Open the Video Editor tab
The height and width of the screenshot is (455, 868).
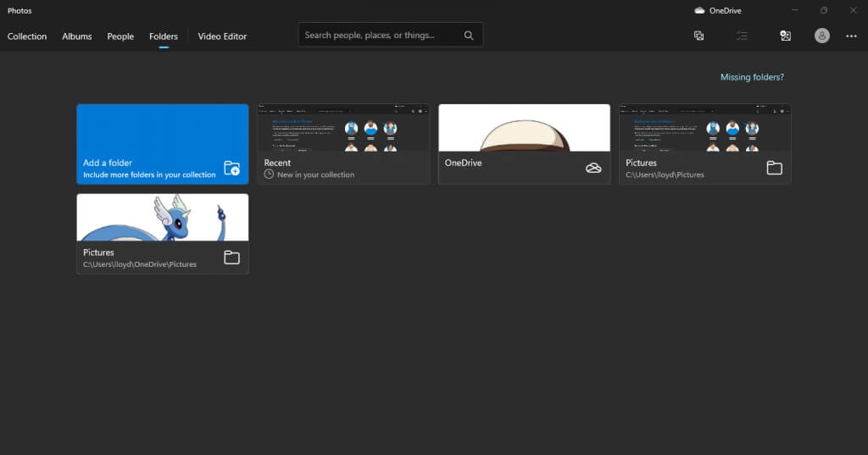click(x=222, y=36)
